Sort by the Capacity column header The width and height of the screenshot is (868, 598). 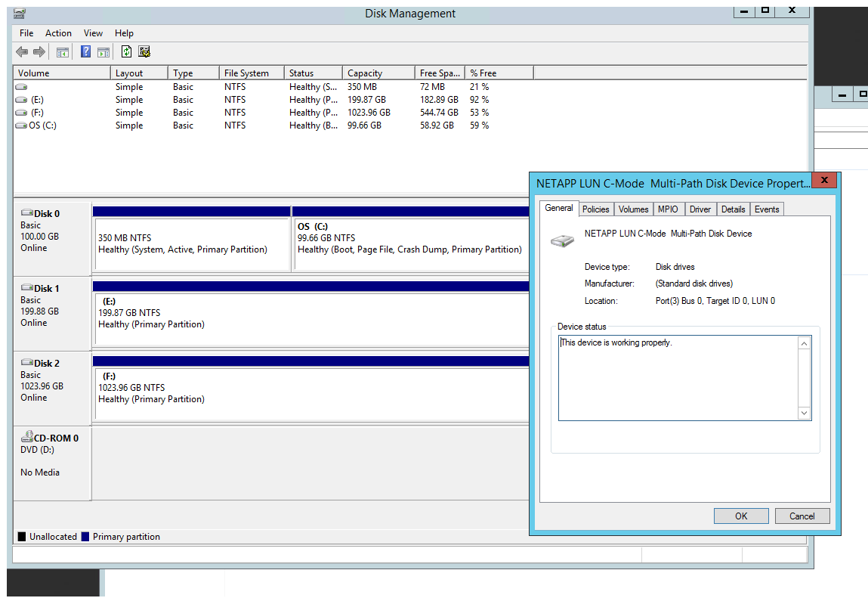[378, 73]
